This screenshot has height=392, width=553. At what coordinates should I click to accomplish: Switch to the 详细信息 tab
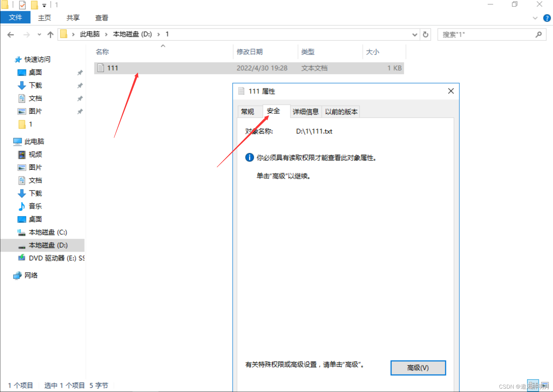click(305, 111)
